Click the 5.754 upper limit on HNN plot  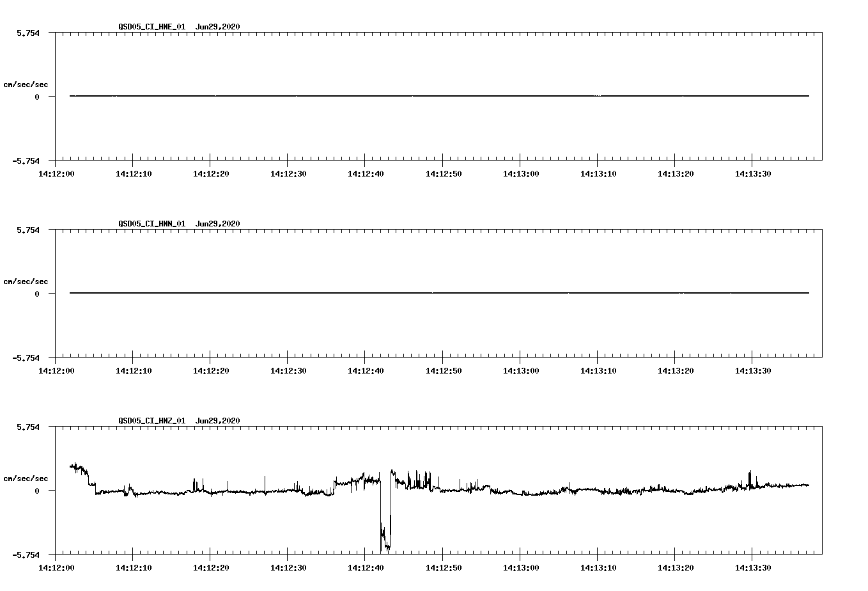tap(28, 230)
